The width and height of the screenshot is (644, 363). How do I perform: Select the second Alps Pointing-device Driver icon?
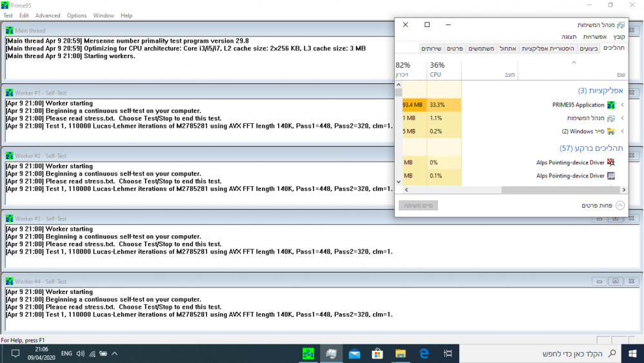click(x=611, y=175)
